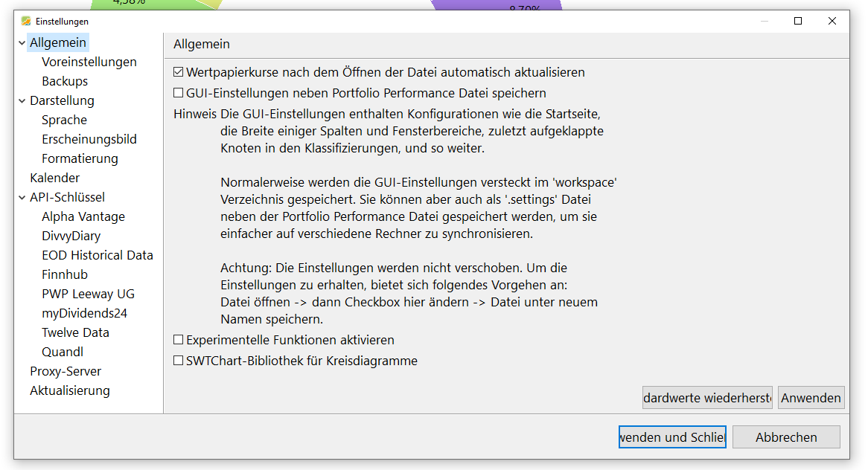Open Formatierung settings page

(x=80, y=158)
